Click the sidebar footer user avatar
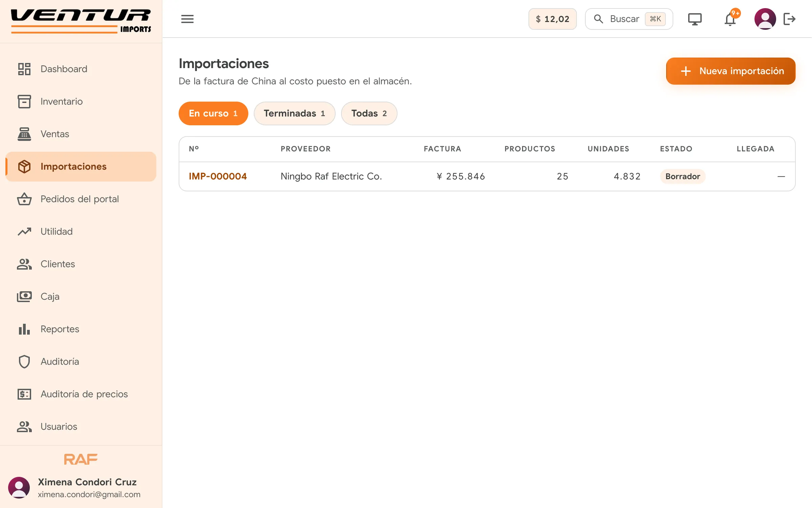Image resolution: width=812 pixels, height=508 pixels. [19, 488]
